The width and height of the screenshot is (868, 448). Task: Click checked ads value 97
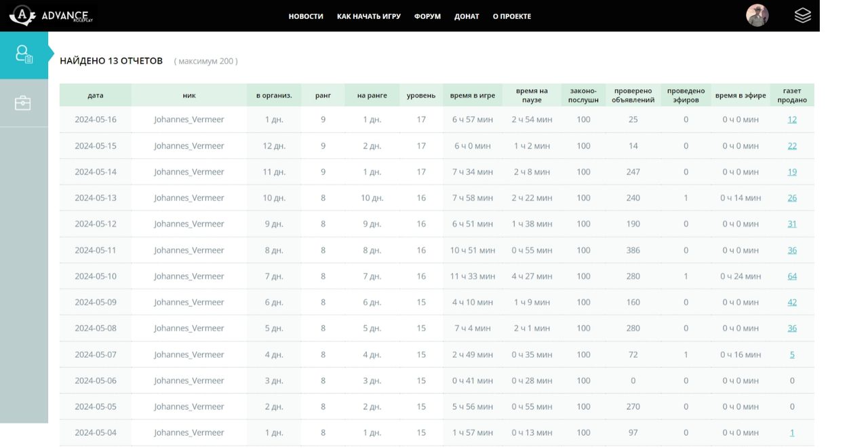coord(633,432)
